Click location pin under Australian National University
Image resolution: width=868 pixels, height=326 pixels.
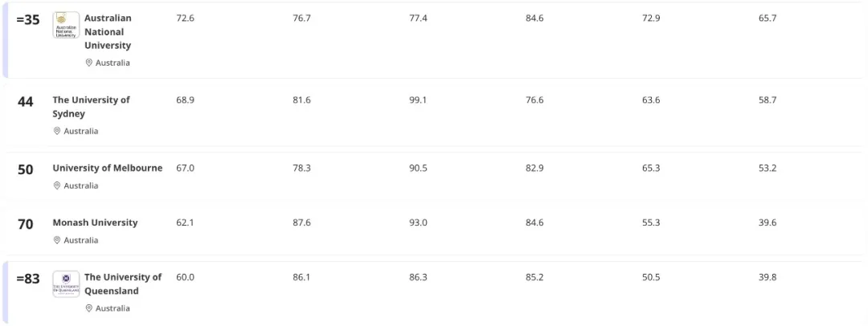coord(89,63)
